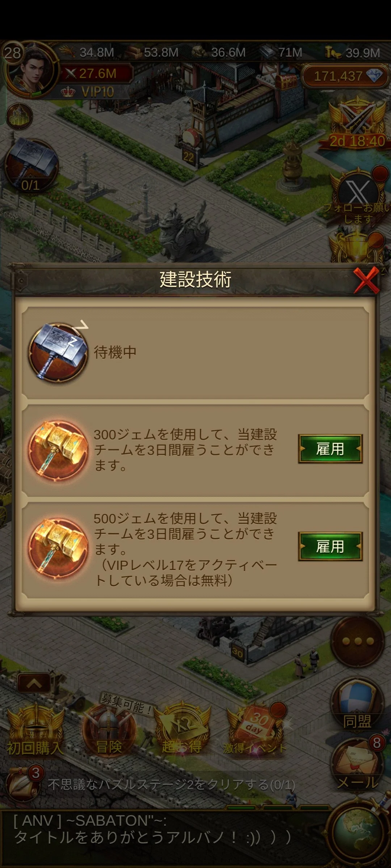Tap the builder hammer 0/1 queue icon

coord(32,165)
